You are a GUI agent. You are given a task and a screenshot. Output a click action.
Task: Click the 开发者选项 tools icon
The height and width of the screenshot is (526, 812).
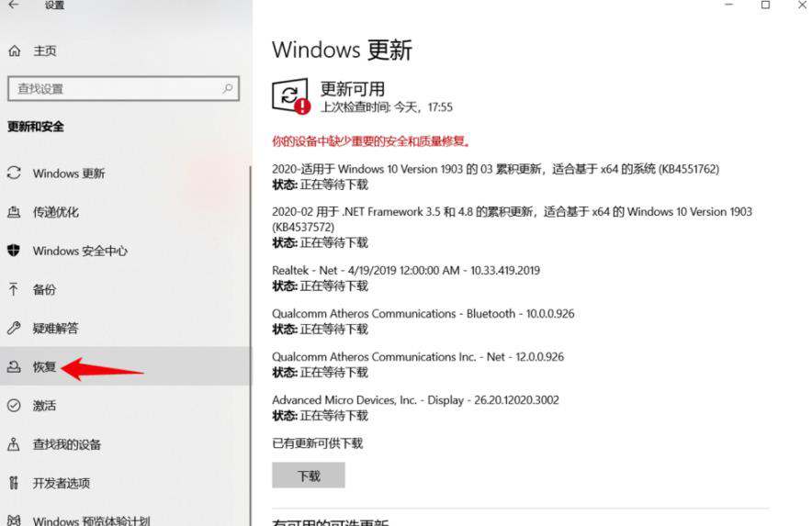coord(14,483)
